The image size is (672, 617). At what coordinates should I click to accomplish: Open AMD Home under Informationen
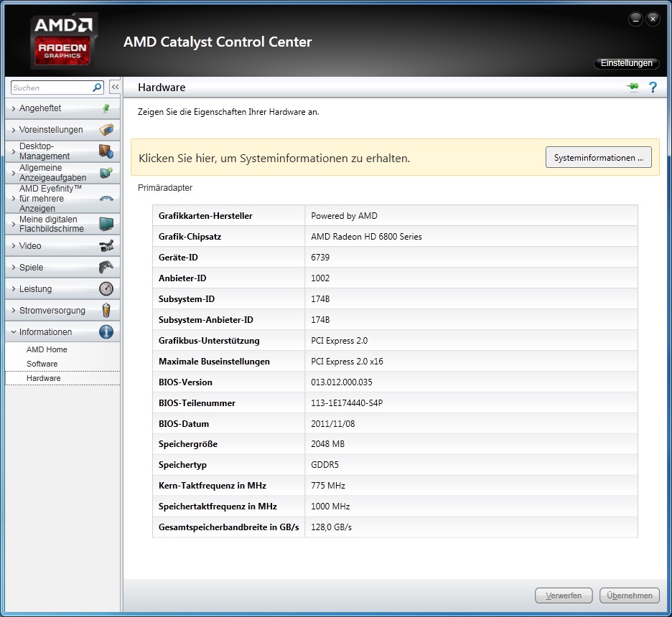click(x=47, y=349)
